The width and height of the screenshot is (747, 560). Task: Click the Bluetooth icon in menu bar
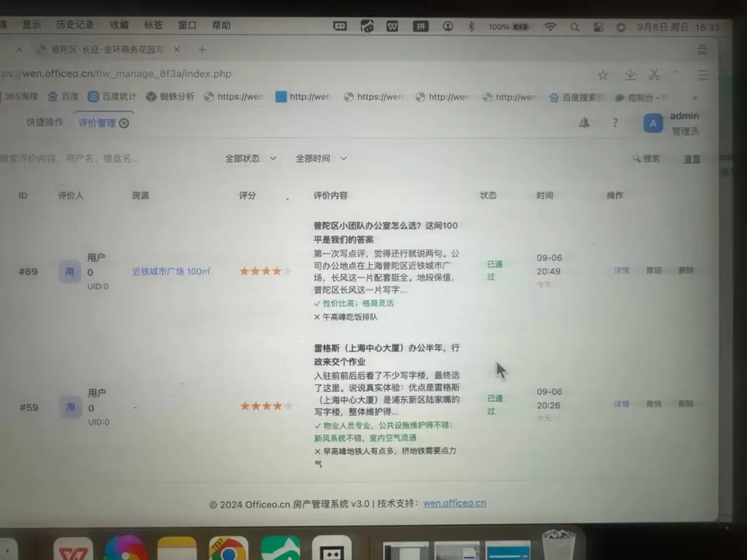click(x=471, y=26)
